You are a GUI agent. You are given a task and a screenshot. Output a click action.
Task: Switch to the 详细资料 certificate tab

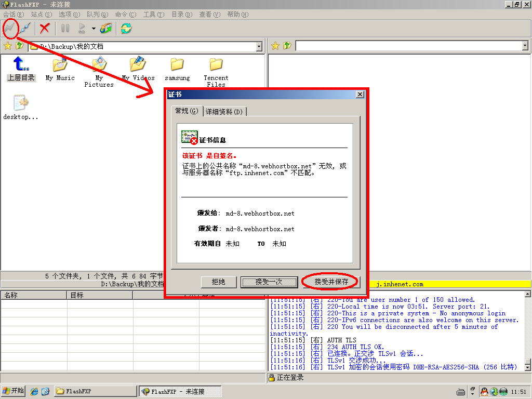tap(224, 112)
